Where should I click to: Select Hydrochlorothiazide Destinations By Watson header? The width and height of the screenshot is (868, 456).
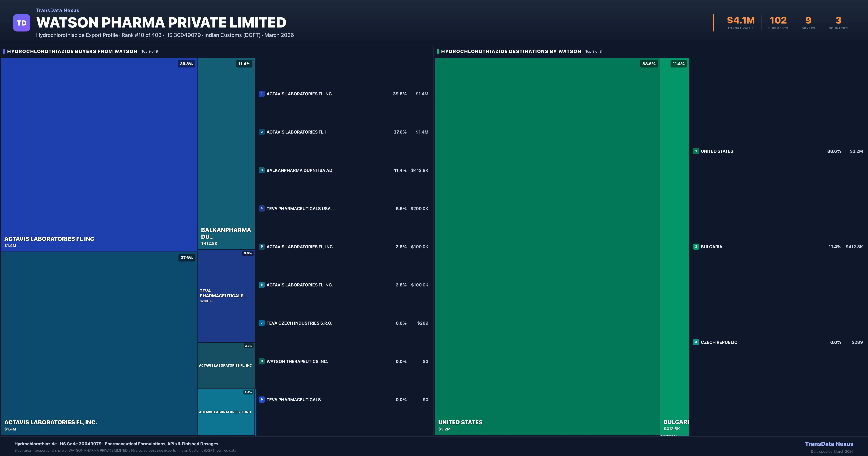(x=511, y=51)
